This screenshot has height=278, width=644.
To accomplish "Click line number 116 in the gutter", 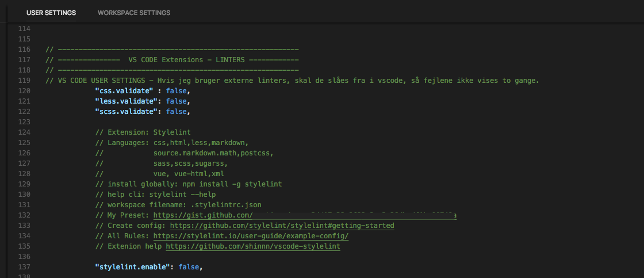I will click(25, 49).
